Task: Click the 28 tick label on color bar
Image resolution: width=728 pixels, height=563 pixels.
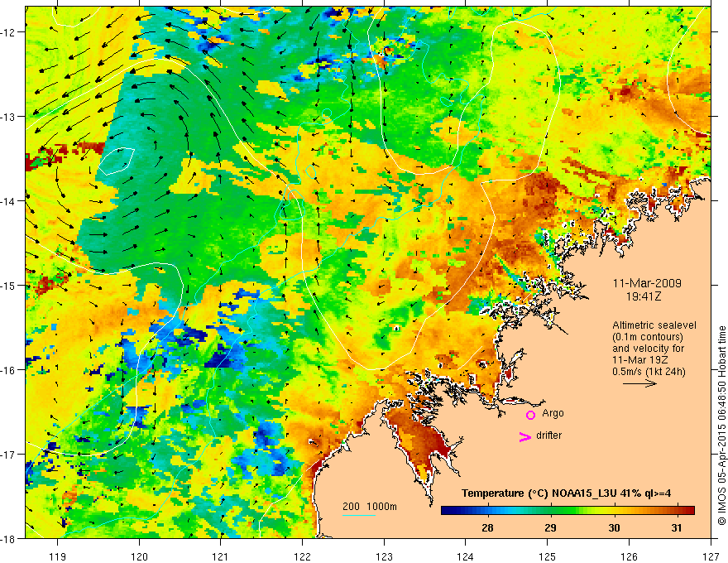Action: click(x=487, y=527)
